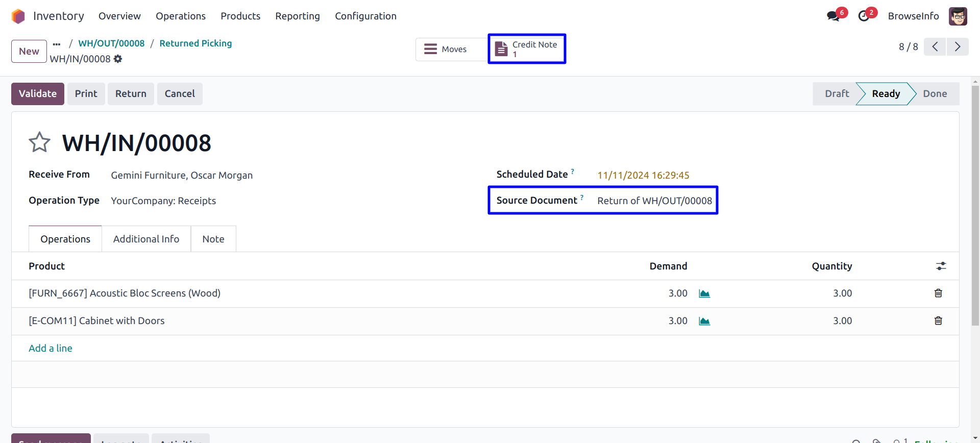Screen dimensions: 980x443
Task: Go to the next record arrow
Action: 958,47
